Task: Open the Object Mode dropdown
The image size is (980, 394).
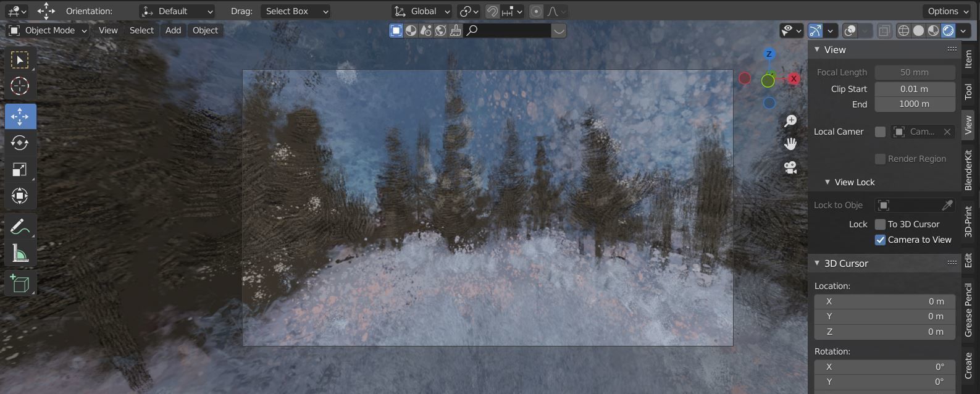Action: coord(48,30)
